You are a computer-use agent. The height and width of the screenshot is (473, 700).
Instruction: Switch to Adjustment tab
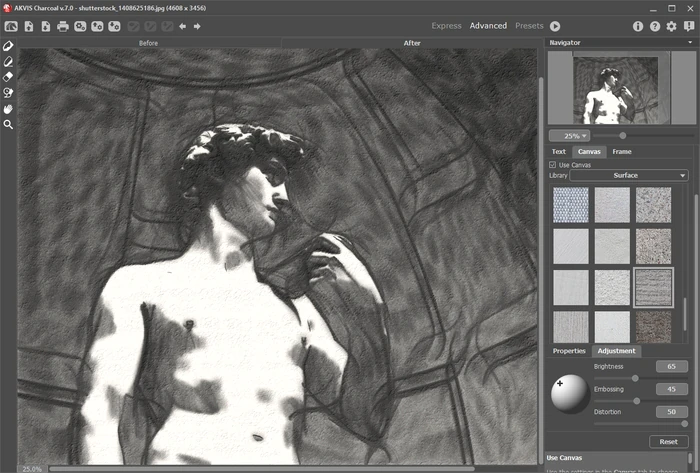click(617, 351)
